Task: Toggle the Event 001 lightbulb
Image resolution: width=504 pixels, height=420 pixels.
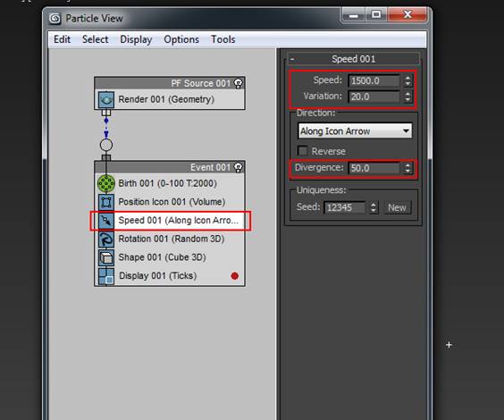Action: click(239, 167)
